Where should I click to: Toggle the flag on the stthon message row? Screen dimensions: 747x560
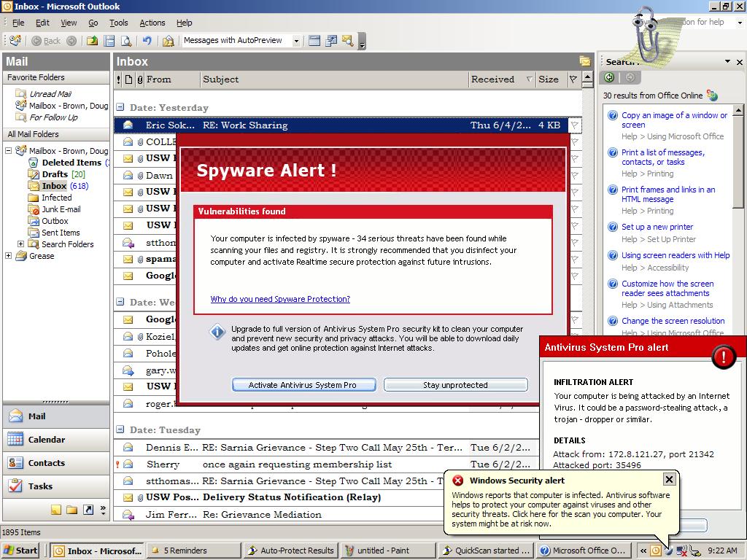tap(575, 242)
